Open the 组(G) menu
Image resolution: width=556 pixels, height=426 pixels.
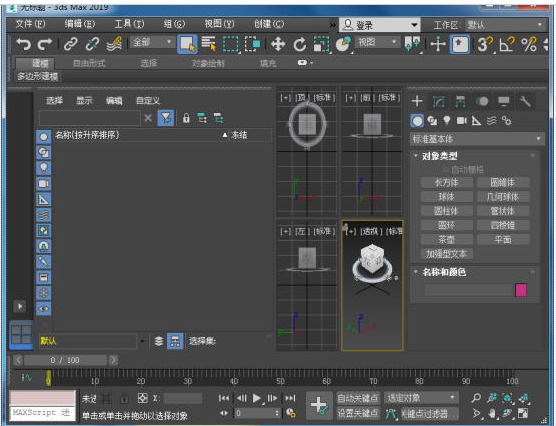174,24
